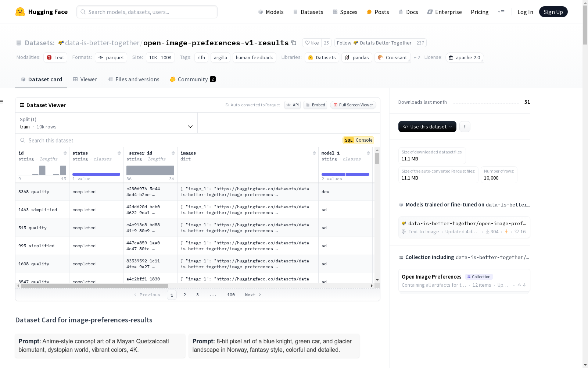Sort the images column
This screenshot has width=588, height=368.
coord(314,153)
